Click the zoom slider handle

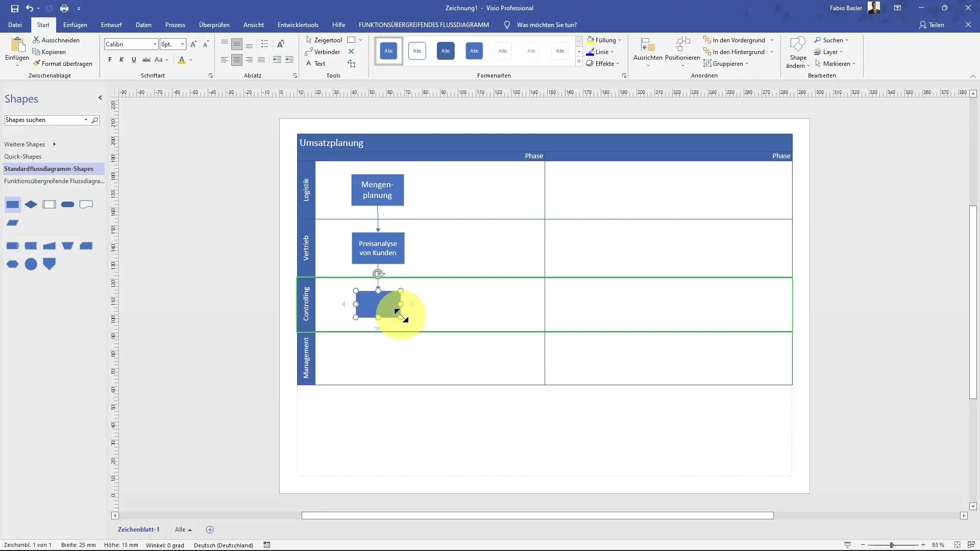click(x=892, y=545)
